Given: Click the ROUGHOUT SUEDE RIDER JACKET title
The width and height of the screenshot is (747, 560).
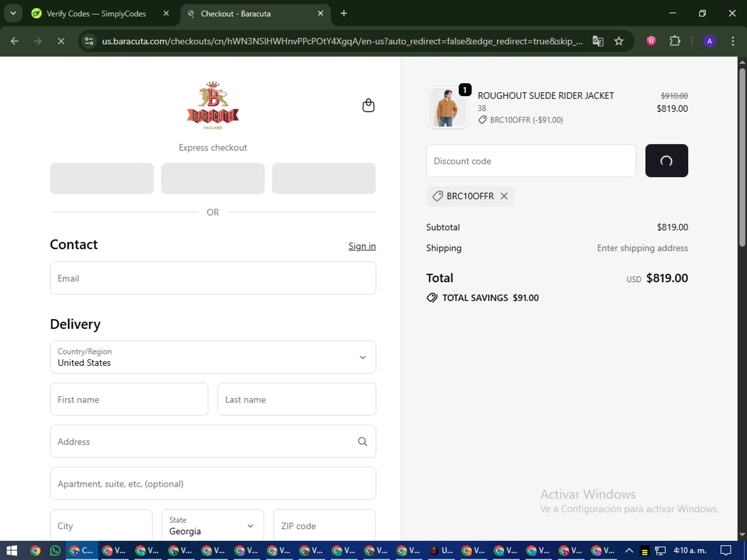Looking at the screenshot, I should click(x=546, y=96).
